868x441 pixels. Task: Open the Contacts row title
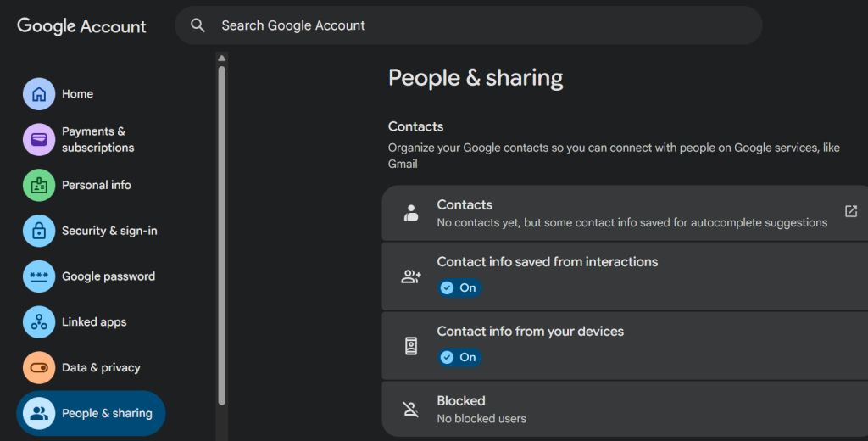(465, 205)
